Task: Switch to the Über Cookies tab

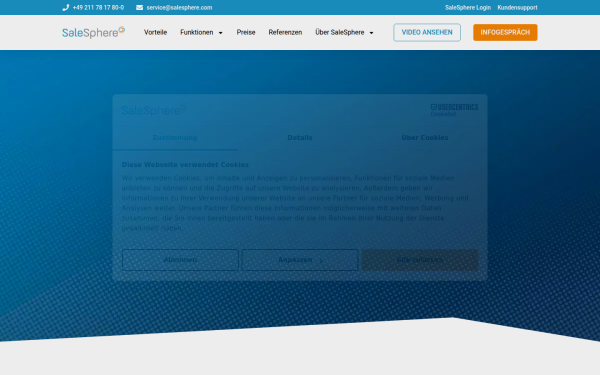Action: pos(425,138)
